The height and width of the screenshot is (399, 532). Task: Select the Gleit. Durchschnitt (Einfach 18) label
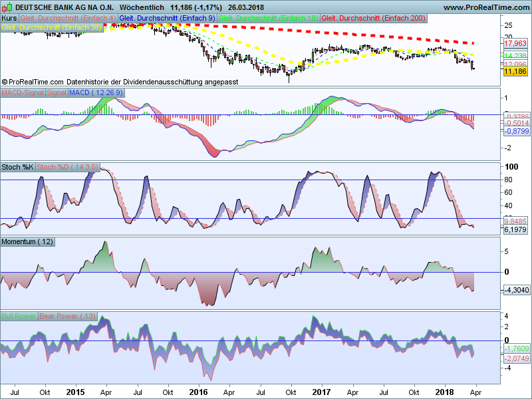[x=269, y=19]
